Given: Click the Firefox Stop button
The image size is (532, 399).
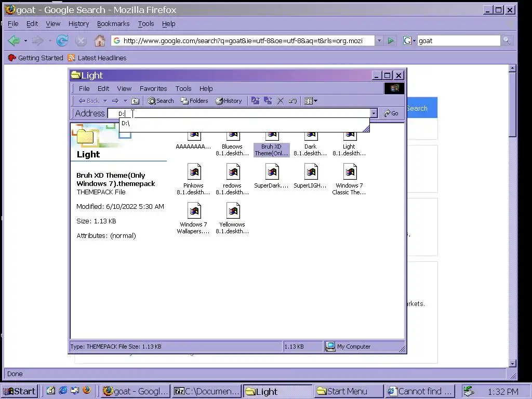Looking at the screenshot, I should [x=81, y=41].
